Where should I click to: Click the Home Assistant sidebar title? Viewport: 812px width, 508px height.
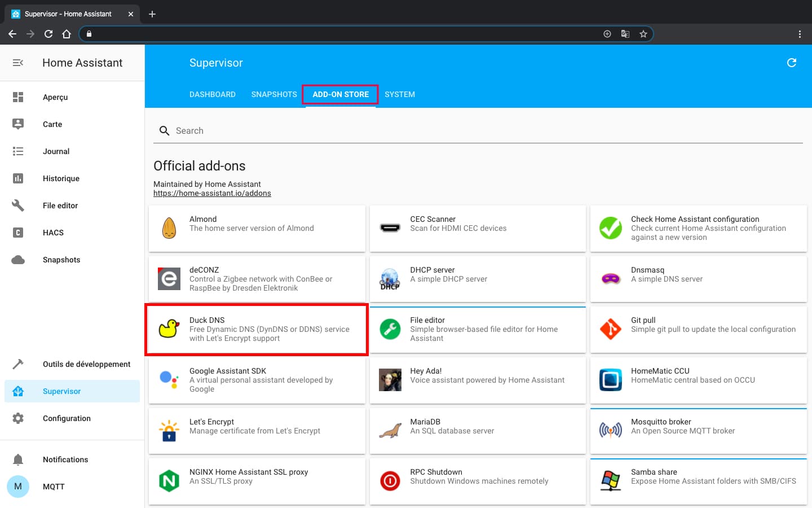(x=82, y=63)
